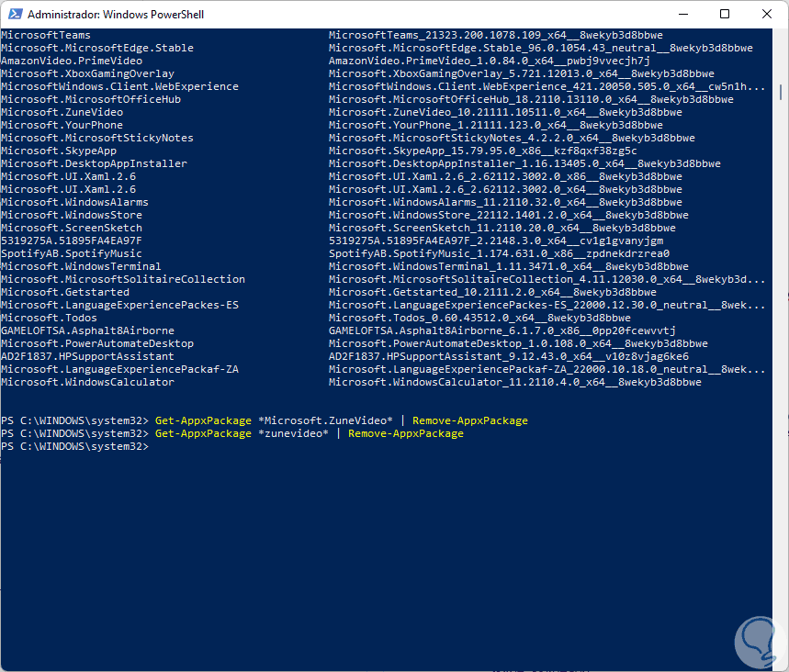The width and height of the screenshot is (789, 672).
Task: Select Microsoft.Getstarted name
Action: pyautogui.click(x=65, y=292)
